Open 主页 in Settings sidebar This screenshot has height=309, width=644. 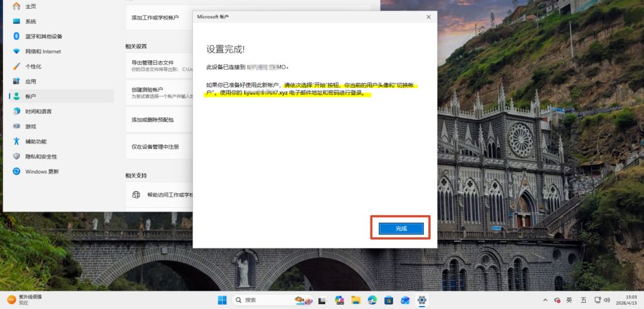[30, 6]
